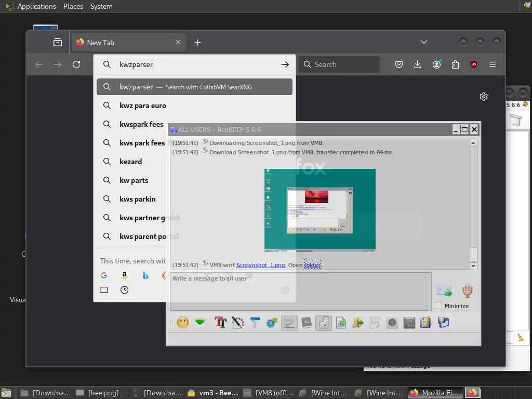This screenshot has height=399, width=532.
Task: Toggle the message sound note icon
Action: coord(323,322)
